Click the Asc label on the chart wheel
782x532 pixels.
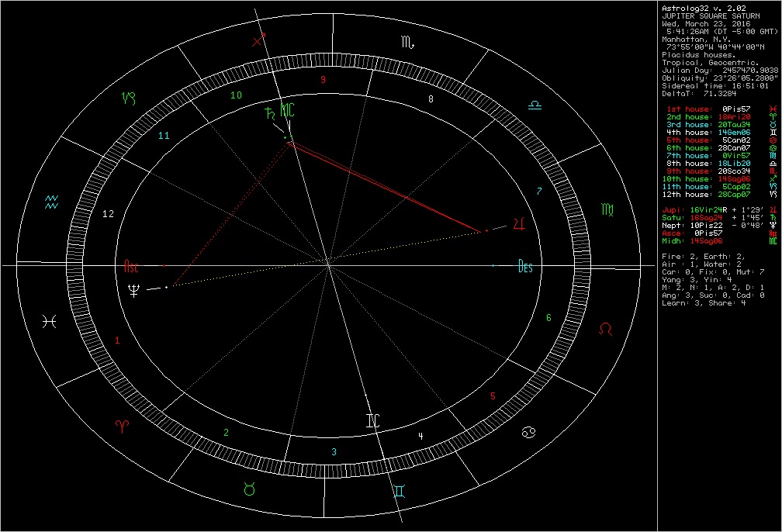tap(131, 268)
